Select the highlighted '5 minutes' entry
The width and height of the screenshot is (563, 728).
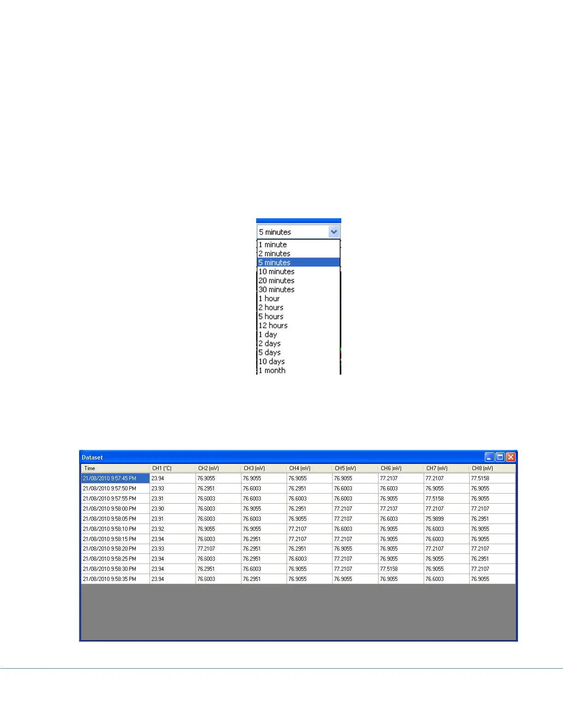(x=298, y=262)
